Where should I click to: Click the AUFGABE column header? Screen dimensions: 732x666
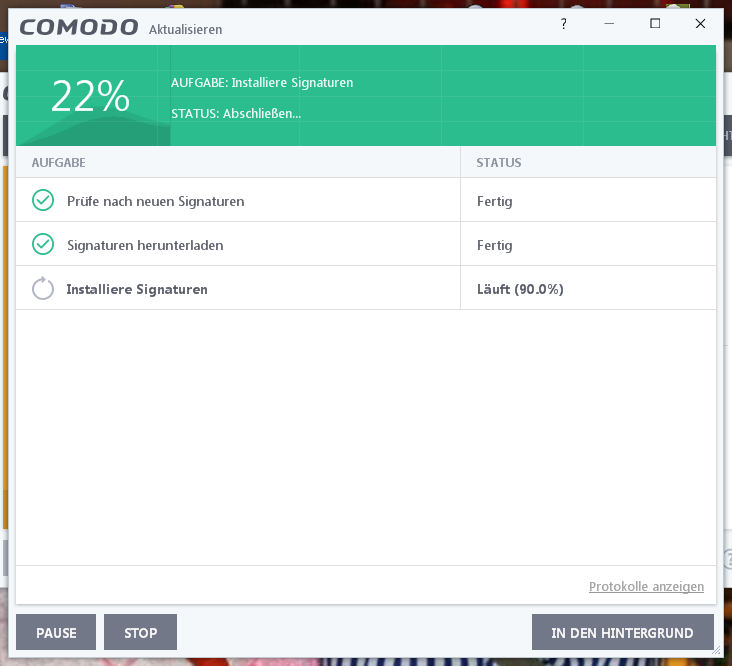pyautogui.click(x=59, y=162)
